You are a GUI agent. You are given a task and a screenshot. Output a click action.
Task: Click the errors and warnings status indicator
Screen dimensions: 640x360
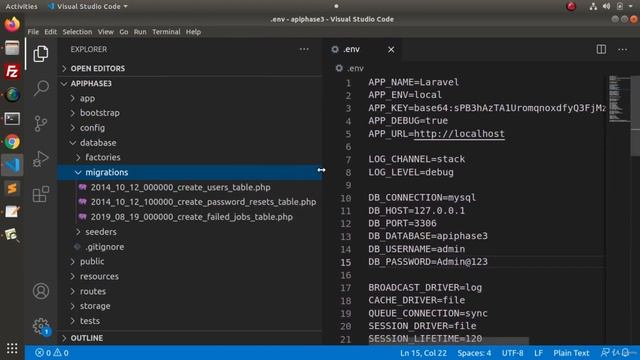tap(52, 353)
